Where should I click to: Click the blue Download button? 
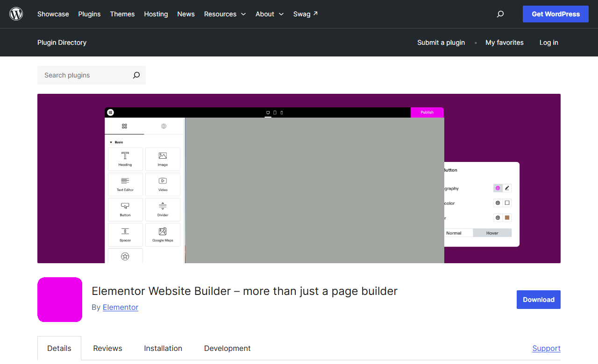[x=539, y=300]
